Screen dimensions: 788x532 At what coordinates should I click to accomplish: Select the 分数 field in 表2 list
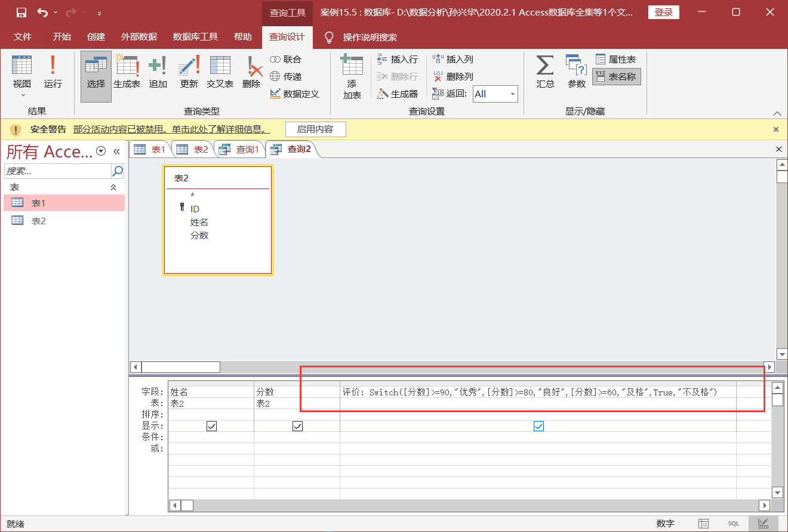click(199, 235)
